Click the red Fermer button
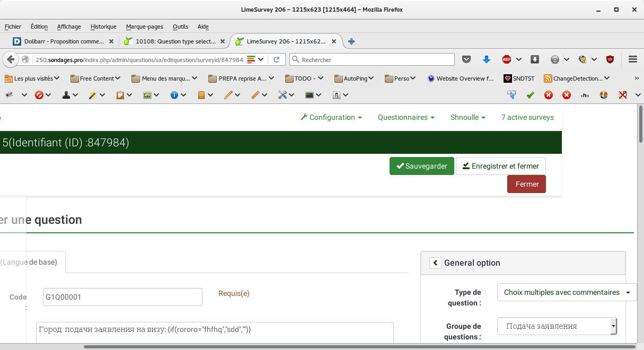Screen dimensions: 644x350 tap(526, 184)
